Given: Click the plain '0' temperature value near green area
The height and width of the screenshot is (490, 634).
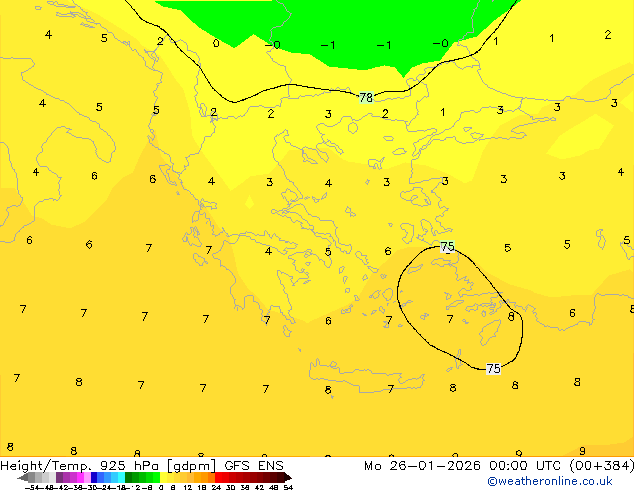Looking at the screenshot, I should pyautogui.click(x=216, y=43).
